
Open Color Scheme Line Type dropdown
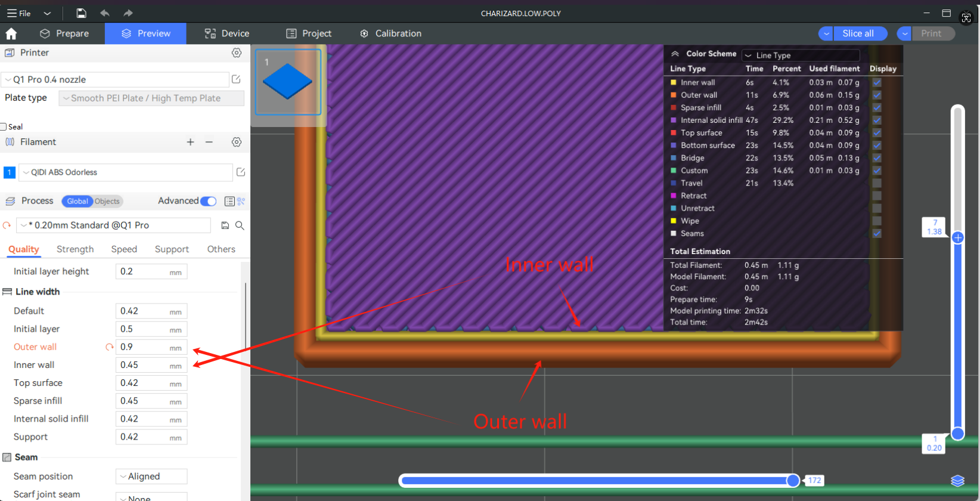pyautogui.click(x=801, y=55)
